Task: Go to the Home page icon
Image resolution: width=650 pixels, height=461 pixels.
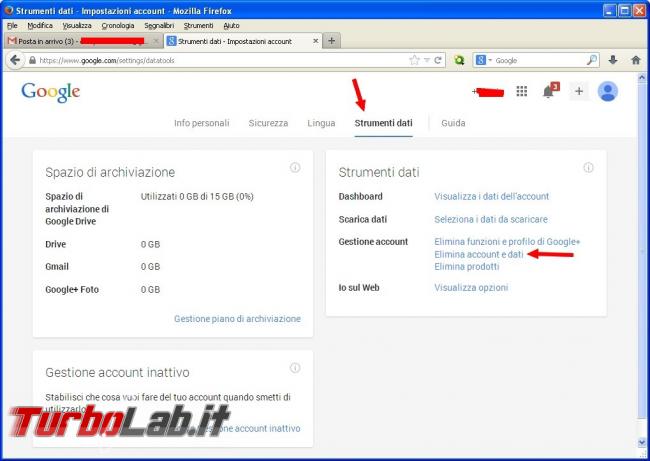Action: point(636,61)
